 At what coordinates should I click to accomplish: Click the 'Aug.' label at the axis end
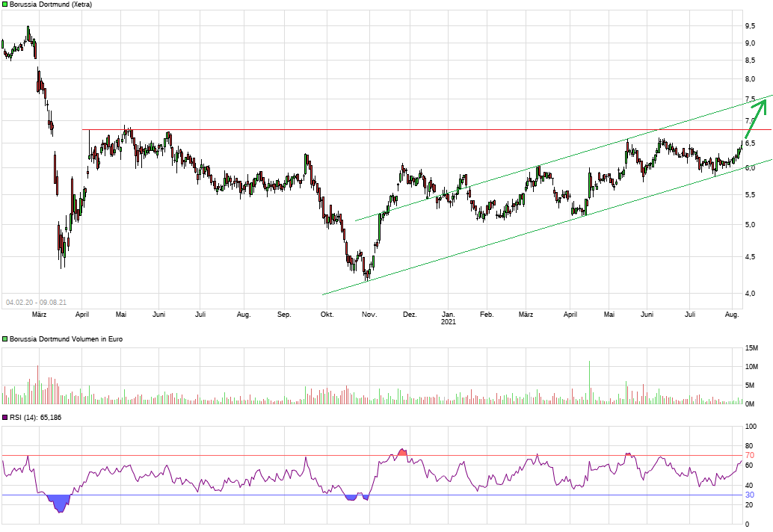tap(732, 315)
